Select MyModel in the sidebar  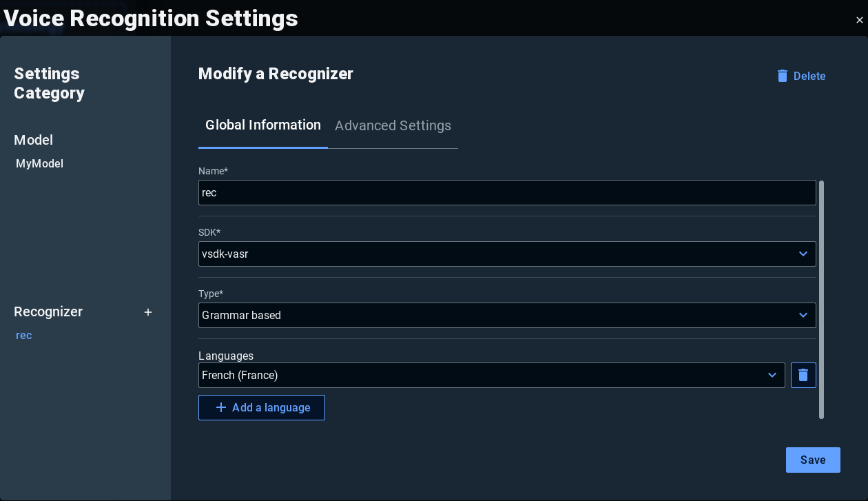(x=40, y=164)
